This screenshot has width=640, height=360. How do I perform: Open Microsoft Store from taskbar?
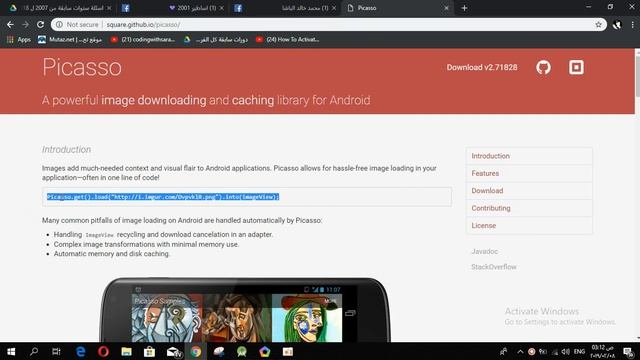pos(149,351)
